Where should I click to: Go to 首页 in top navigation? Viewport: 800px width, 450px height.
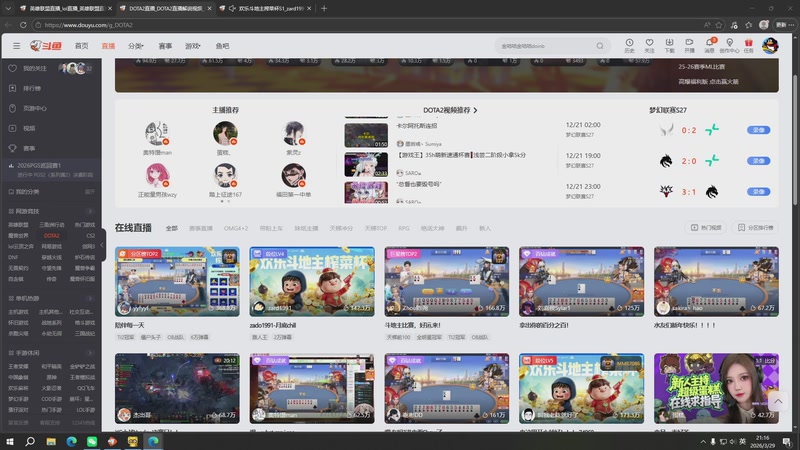coord(82,46)
